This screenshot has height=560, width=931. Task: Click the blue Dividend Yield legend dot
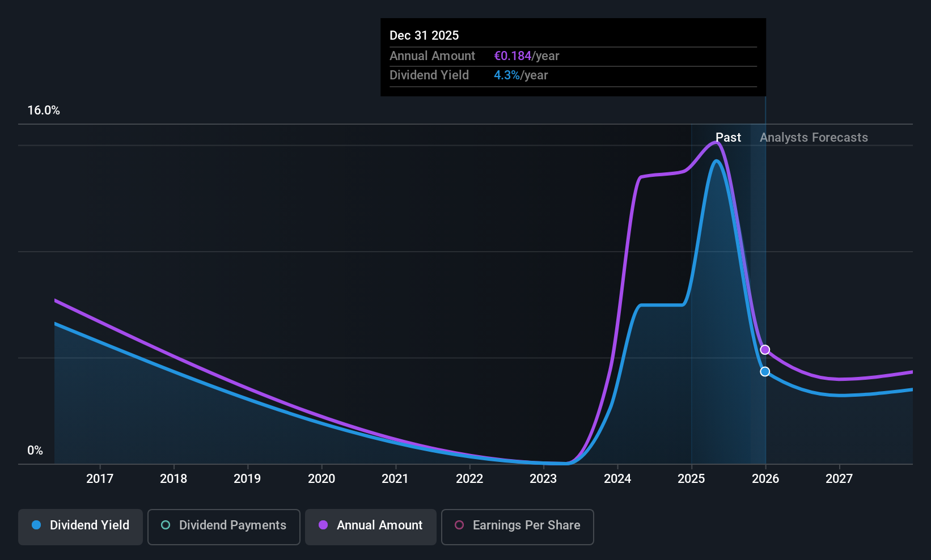click(x=36, y=525)
